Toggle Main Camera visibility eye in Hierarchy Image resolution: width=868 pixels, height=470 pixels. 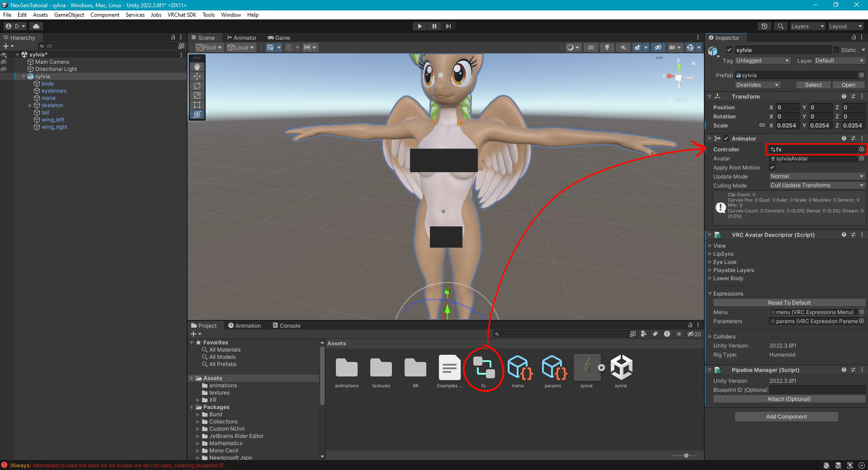(x=4, y=62)
